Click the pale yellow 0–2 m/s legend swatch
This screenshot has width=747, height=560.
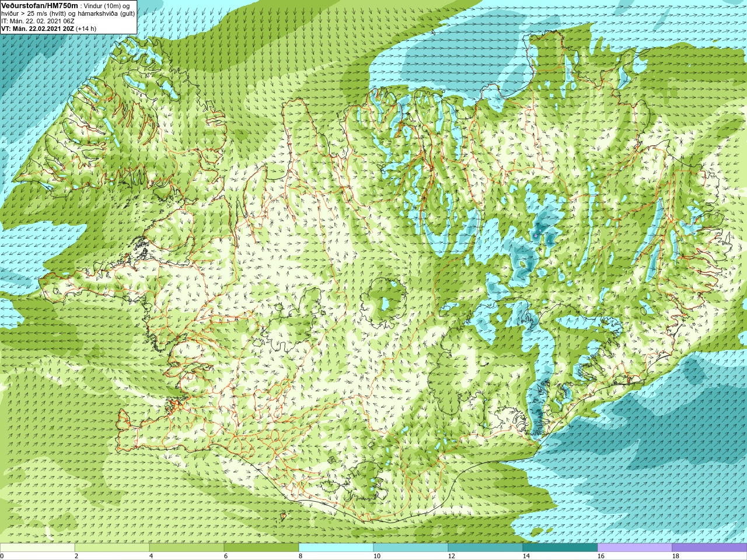point(37,548)
